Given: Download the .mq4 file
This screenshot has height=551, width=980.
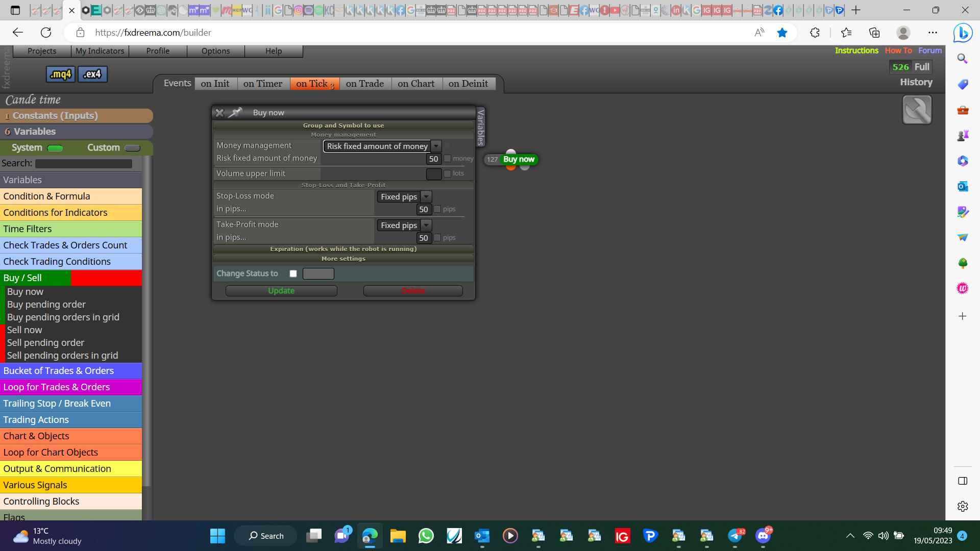Looking at the screenshot, I should point(61,74).
